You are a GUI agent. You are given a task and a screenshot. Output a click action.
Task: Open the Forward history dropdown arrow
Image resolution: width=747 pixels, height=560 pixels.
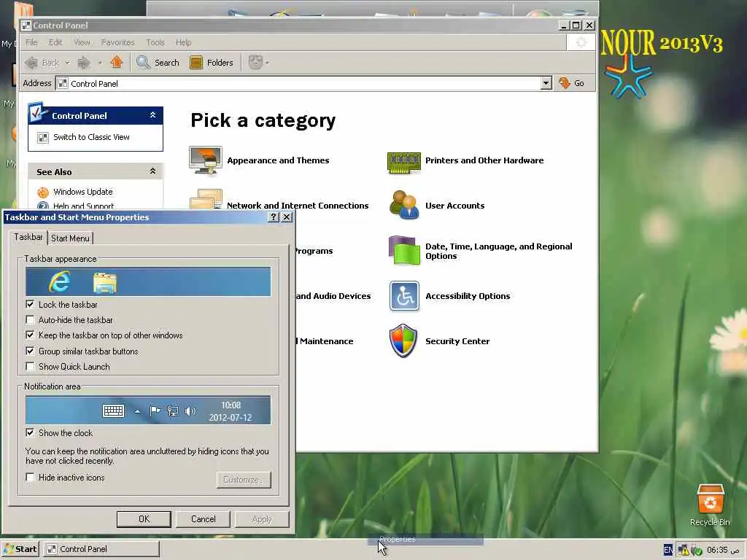(x=100, y=63)
